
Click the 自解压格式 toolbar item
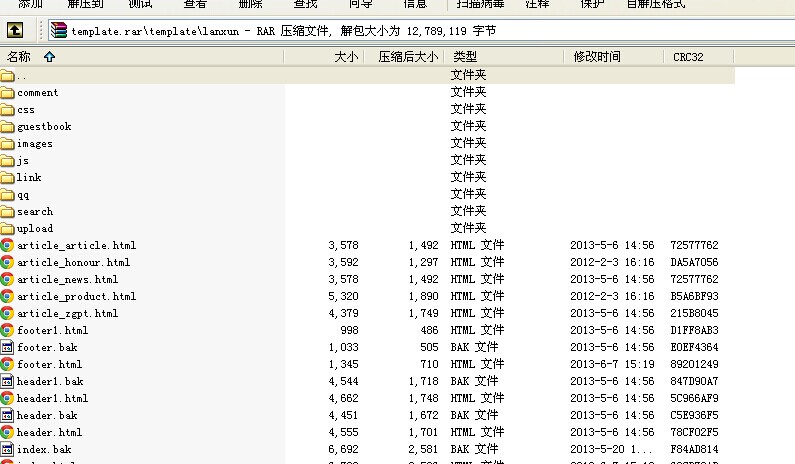[656, 4]
